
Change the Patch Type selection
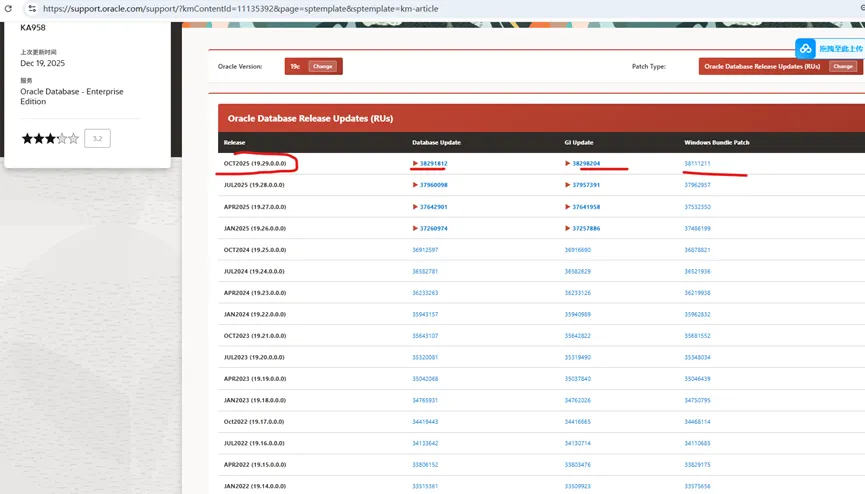click(842, 66)
